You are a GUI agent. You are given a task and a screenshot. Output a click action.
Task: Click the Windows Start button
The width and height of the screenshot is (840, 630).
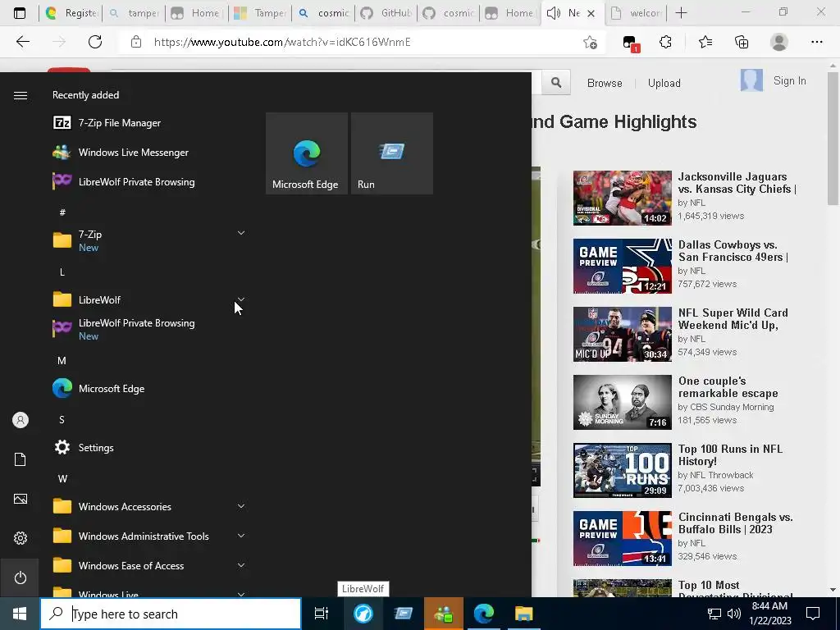click(20, 614)
